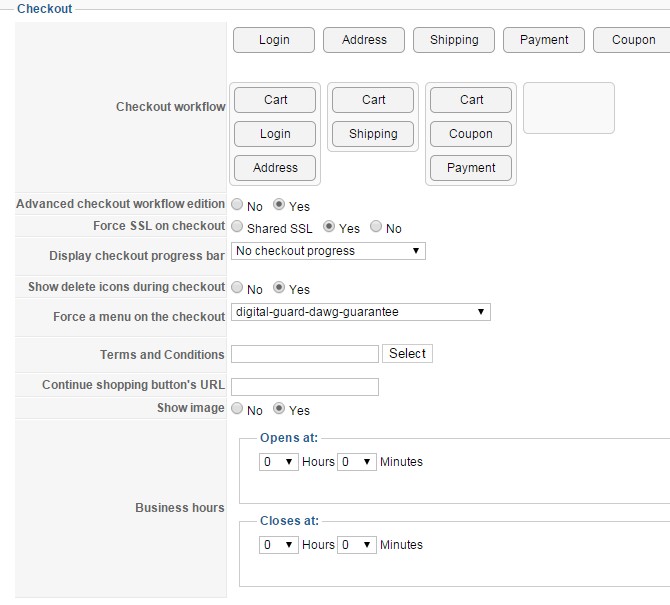This screenshot has width=670, height=605.
Task: Open the Opens at Hours dropdown
Action: click(x=279, y=462)
